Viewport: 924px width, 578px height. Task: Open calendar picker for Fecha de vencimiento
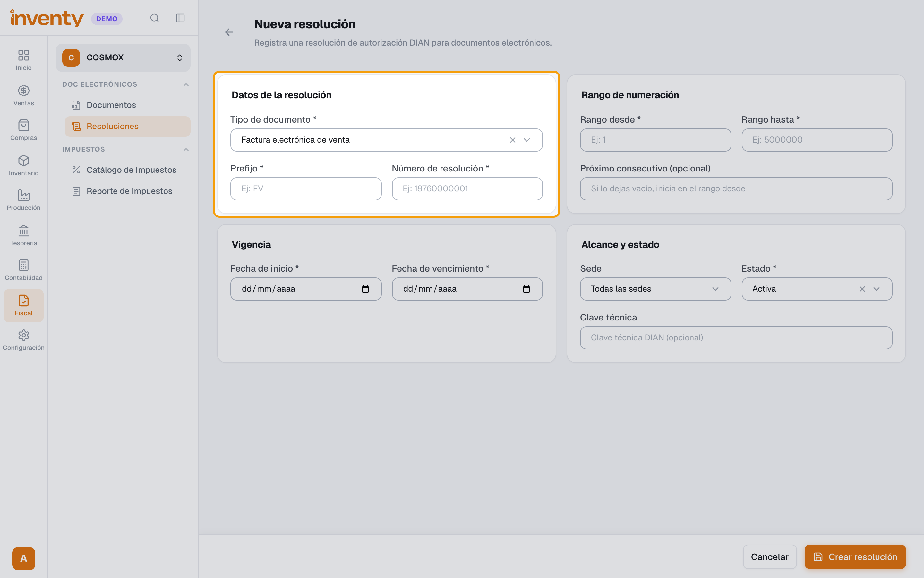pos(526,289)
